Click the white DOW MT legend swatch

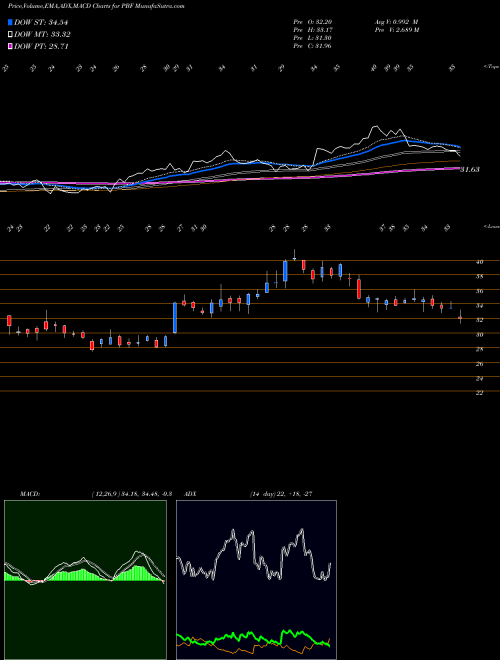[11, 35]
